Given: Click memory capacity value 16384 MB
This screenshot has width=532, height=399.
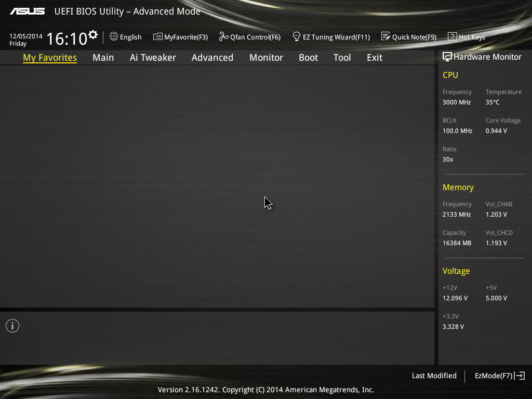Looking at the screenshot, I should pos(457,243).
